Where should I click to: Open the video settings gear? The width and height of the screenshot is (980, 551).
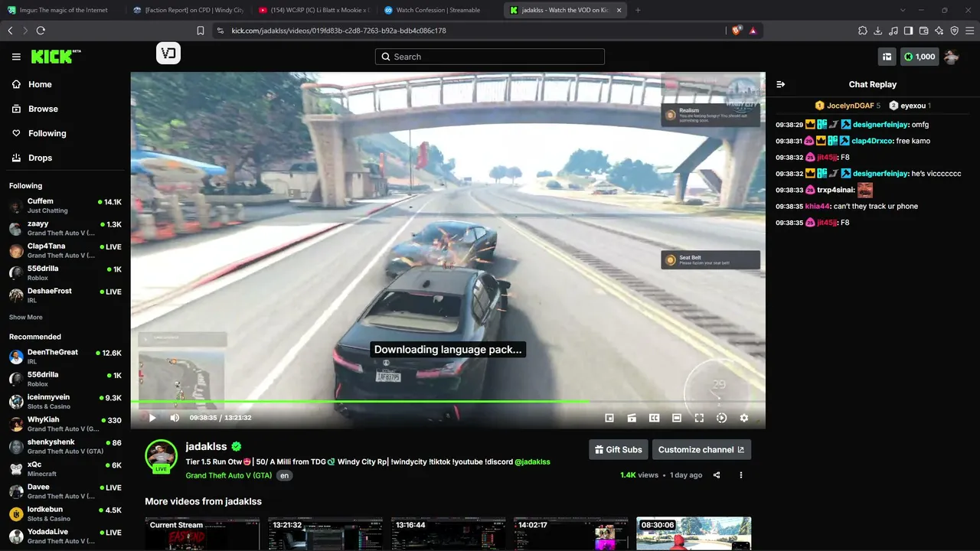click(743, 418)
